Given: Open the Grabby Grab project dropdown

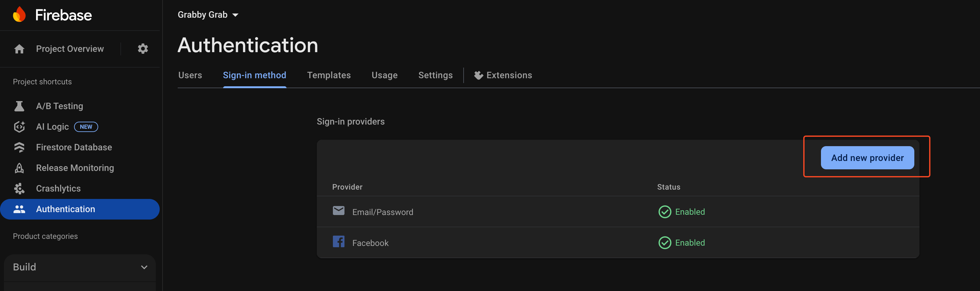Looking at the screenshot, I should tap(208, 15).
